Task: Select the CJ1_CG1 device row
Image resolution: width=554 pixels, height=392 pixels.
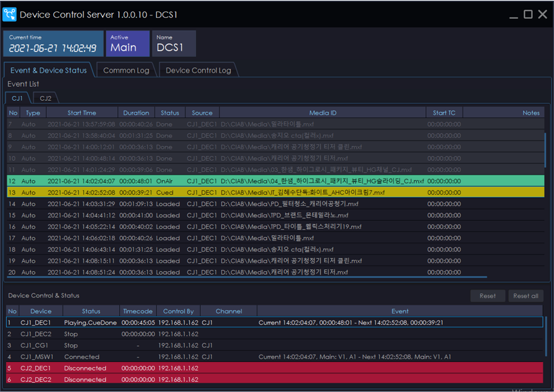Action: pos(275,345)
